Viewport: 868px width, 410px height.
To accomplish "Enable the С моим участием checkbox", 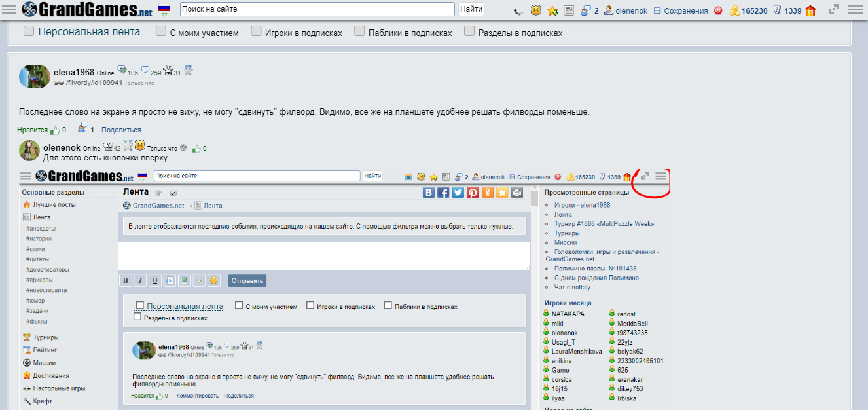I will click(161, 31).
